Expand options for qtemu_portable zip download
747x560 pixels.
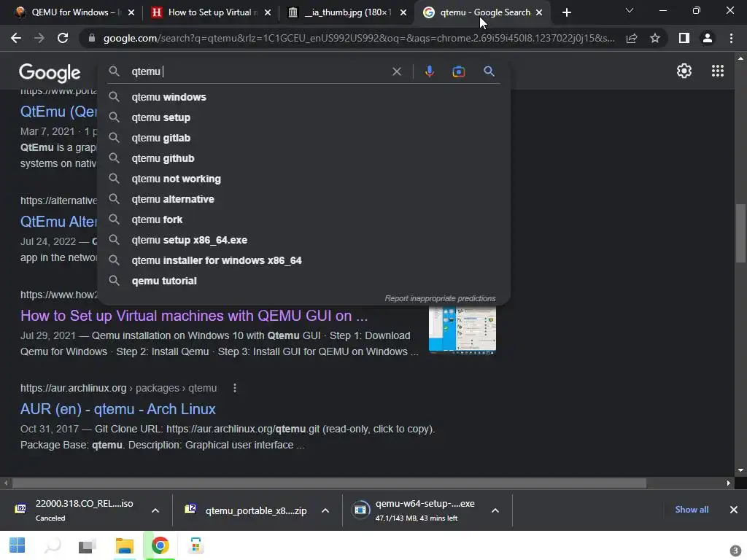(325, 510)
